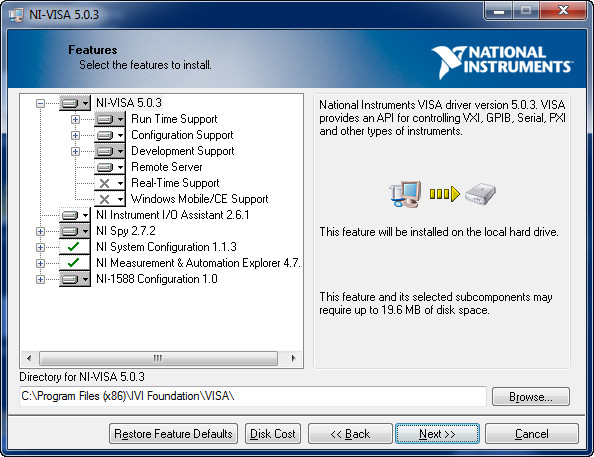
Task: Open install-state dropdown for NI-1588 Configuration 1.0
Action: (75, 279)
